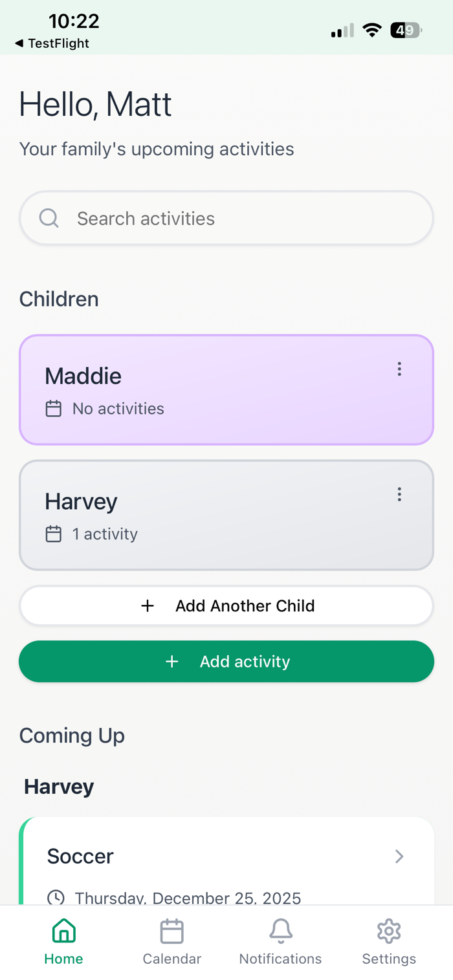Tap the Home house icon
The image size is (453, 980).
click(63, 931)
